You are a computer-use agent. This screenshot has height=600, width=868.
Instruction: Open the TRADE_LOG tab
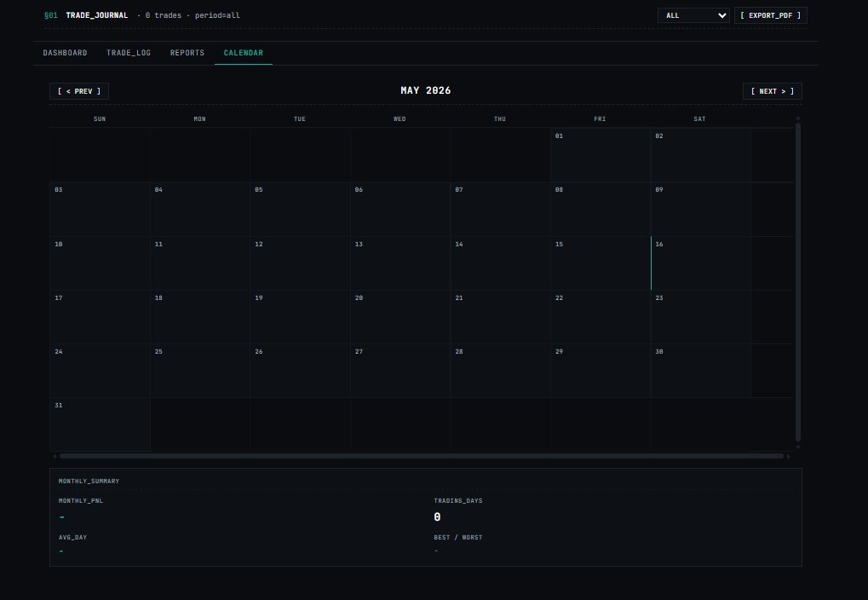[129, 53]
